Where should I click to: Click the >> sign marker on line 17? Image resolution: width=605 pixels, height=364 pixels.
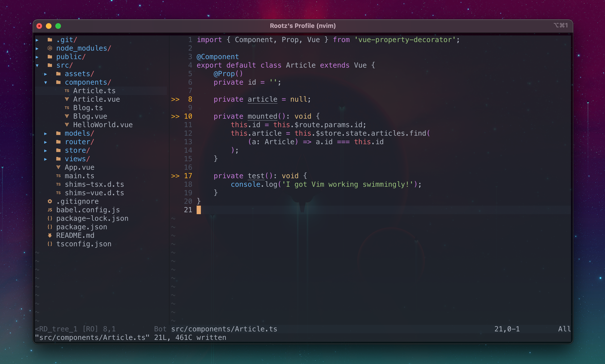click(175, 176)
